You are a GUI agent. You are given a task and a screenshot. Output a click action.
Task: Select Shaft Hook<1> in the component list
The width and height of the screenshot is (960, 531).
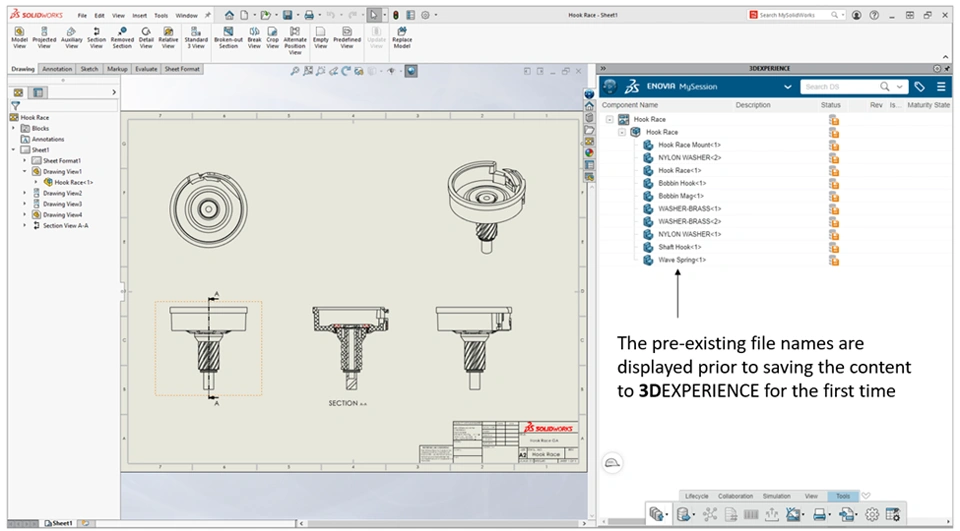(679, 247)
